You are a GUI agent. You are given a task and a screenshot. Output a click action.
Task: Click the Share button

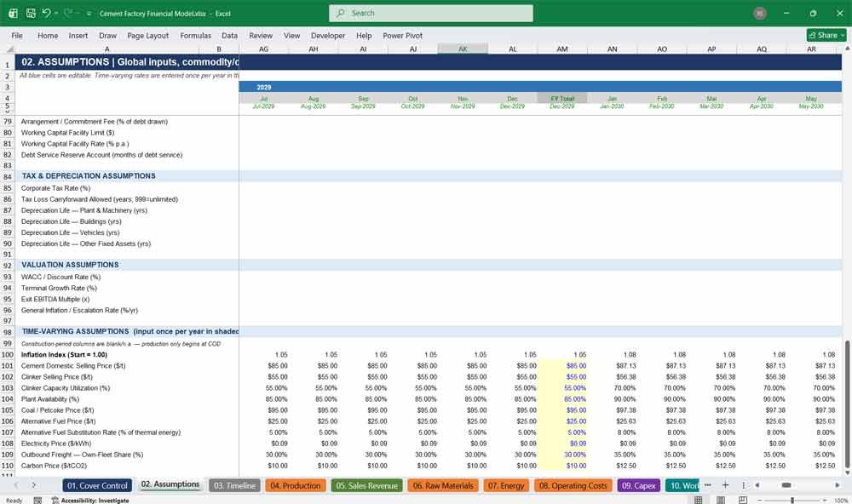(x=826, y=35)
